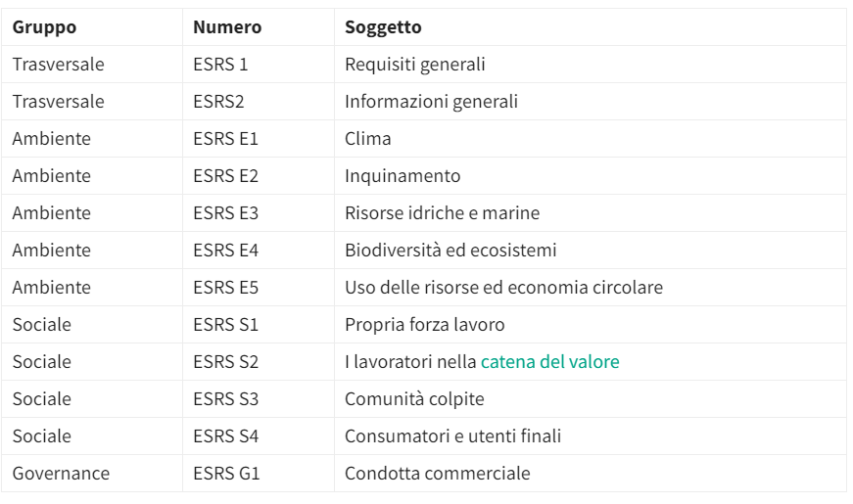Image resolution: width=853 pixels, height=504 pixels.
Task: Select 'Risorse idriche e marine' cell
Action: [x=442, y=213]
